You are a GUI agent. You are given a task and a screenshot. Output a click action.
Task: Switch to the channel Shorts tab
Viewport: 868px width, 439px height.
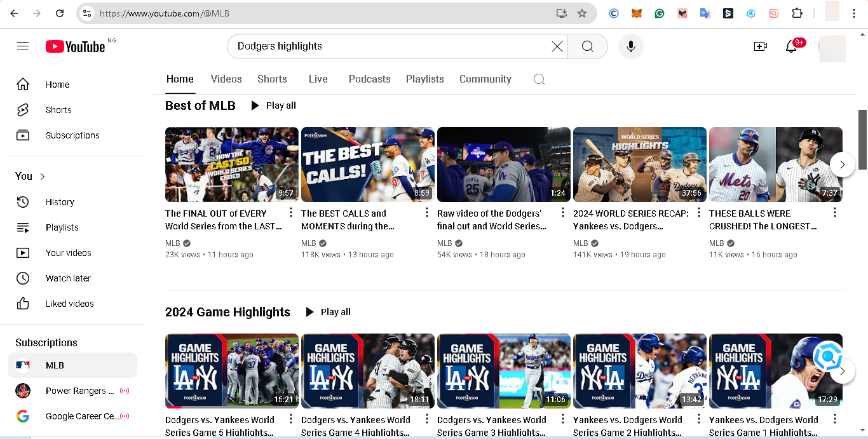pos(272,79)
